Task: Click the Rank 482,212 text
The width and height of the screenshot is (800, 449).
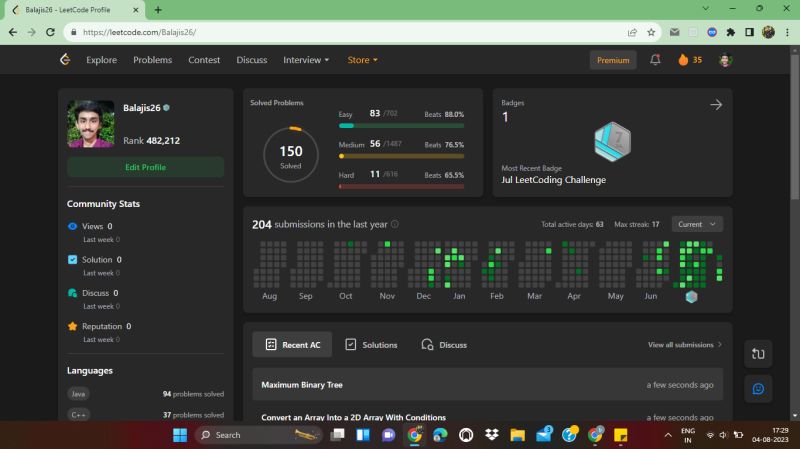Action: [152, 140]
